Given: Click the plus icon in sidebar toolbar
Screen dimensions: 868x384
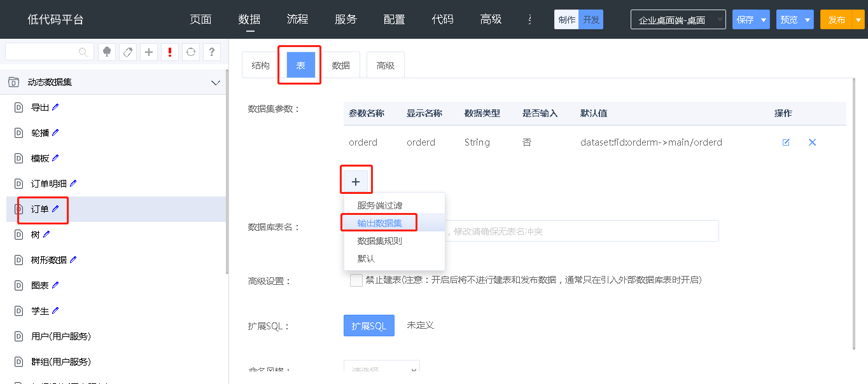Looking at the screenshot, I should 149,52.
